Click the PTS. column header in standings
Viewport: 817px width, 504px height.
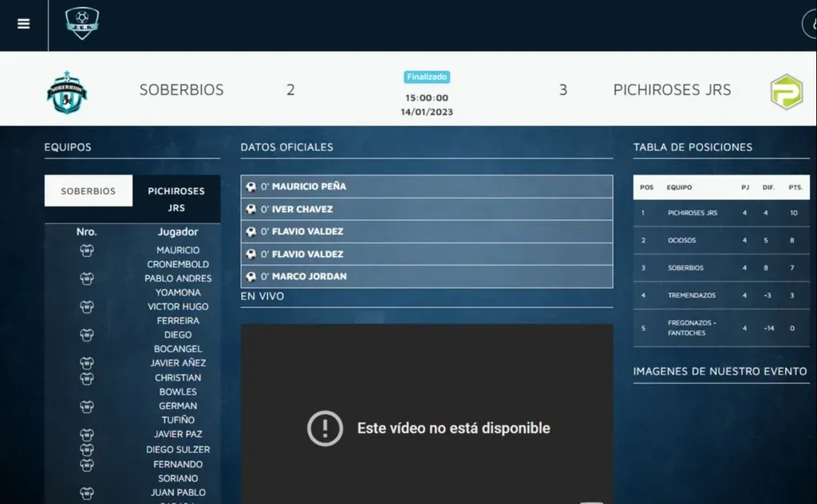pyautogui.click(x=795, y=187)
